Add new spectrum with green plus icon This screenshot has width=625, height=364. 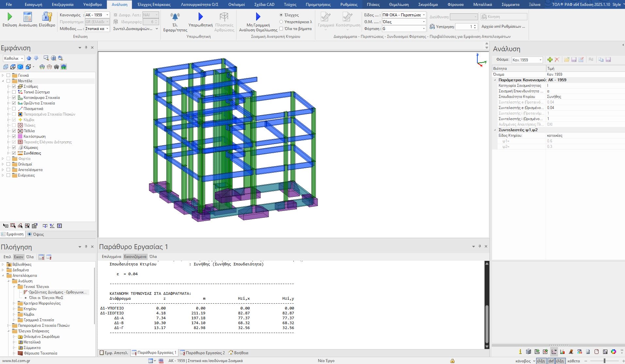coord(550,60)
